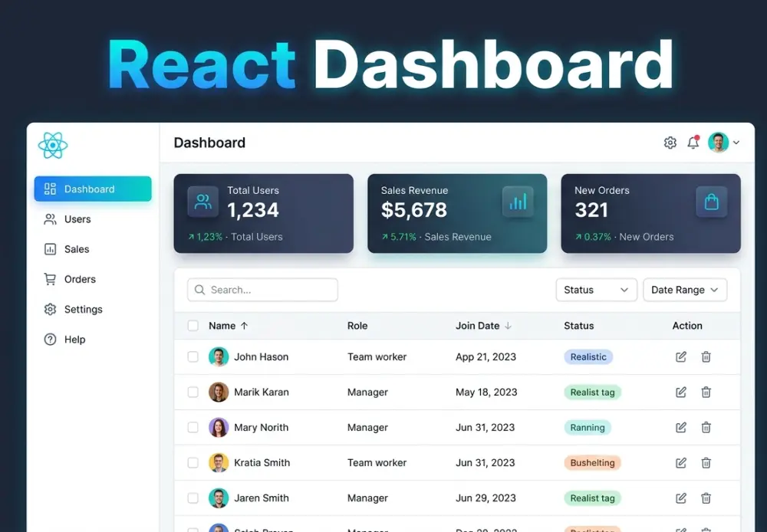Click Marik Karan's Realist tag badge
Image resolution: width=767 pixels, height=532 pixels.
coord(592,392)
